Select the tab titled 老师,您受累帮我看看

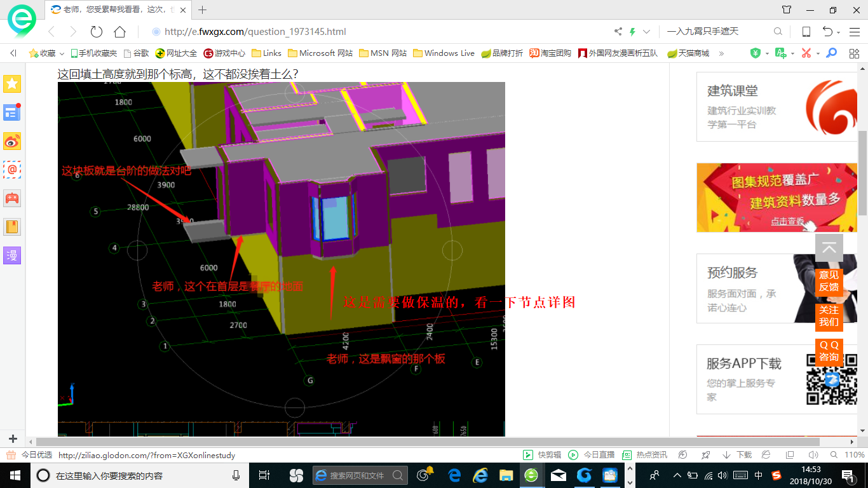click(118, 10)
